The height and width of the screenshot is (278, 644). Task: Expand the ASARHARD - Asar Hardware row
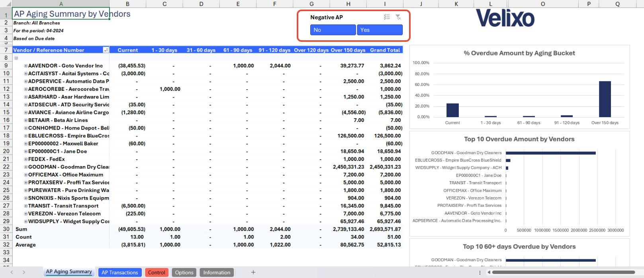coord(26,97)
